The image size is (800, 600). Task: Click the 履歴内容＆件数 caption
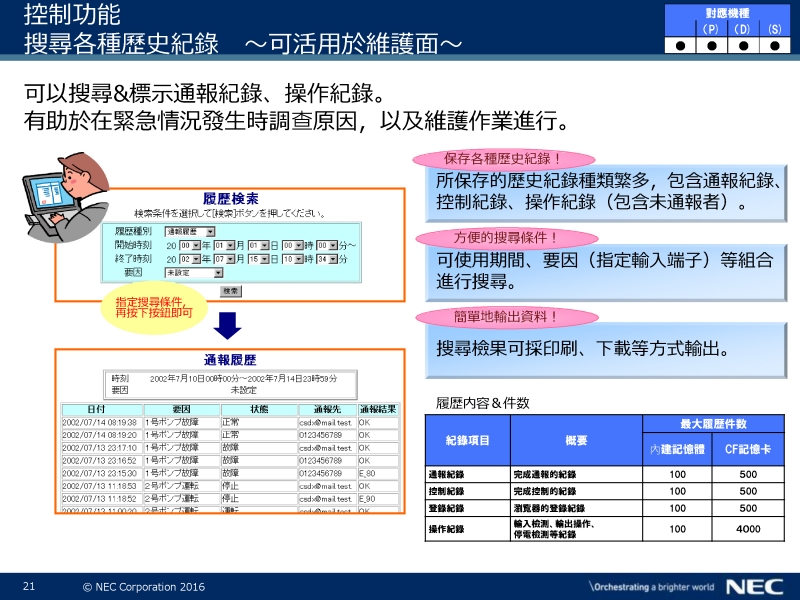pos(483,403)
